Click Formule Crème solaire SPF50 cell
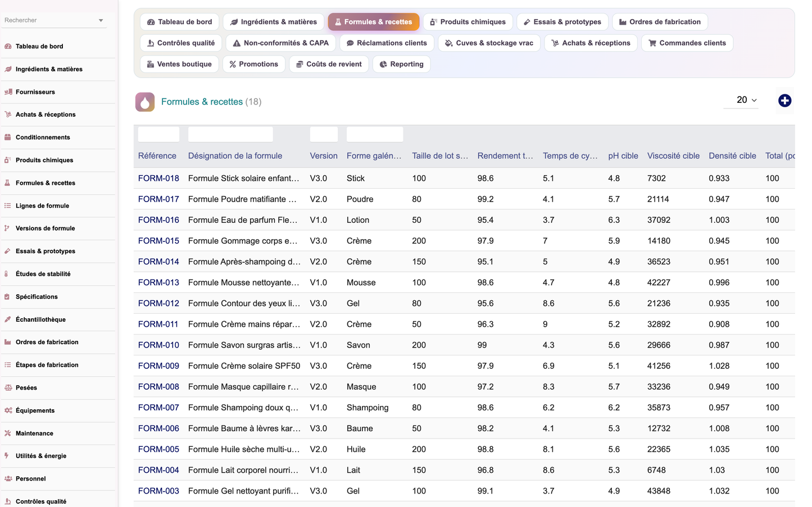Screen dimensions: 812x507 pyautogui.click(x=244, y=366)
